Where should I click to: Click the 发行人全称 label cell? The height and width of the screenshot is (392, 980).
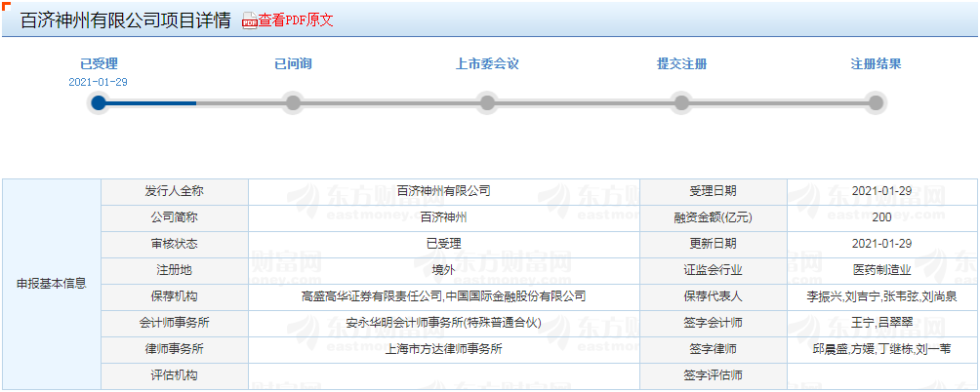[x=175, y=192]
